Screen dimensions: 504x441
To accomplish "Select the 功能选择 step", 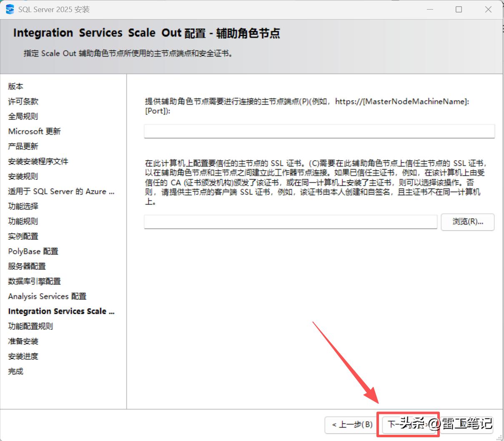I will [x=23, y=206].
